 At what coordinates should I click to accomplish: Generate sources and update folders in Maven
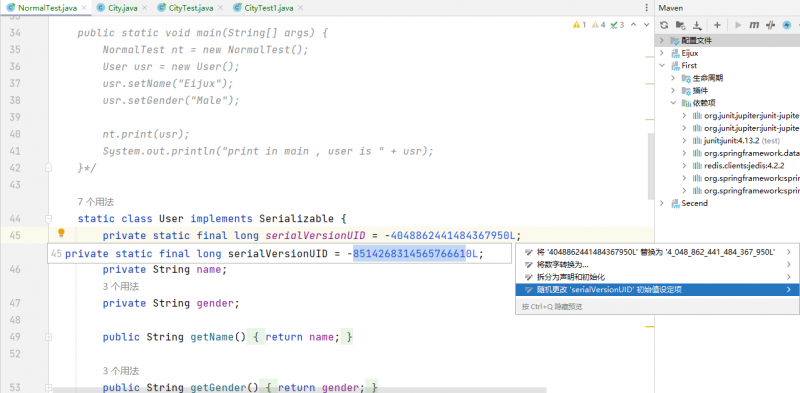tap(680, 25)
